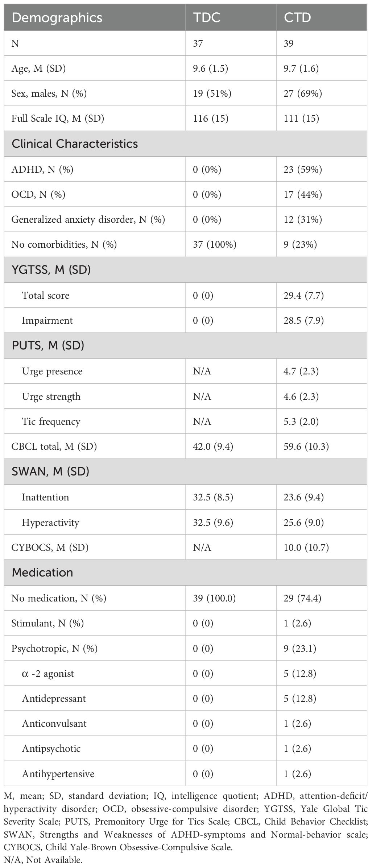
Task: Select the PUTS, M (SD) section heading
Action: click(48, 345)
